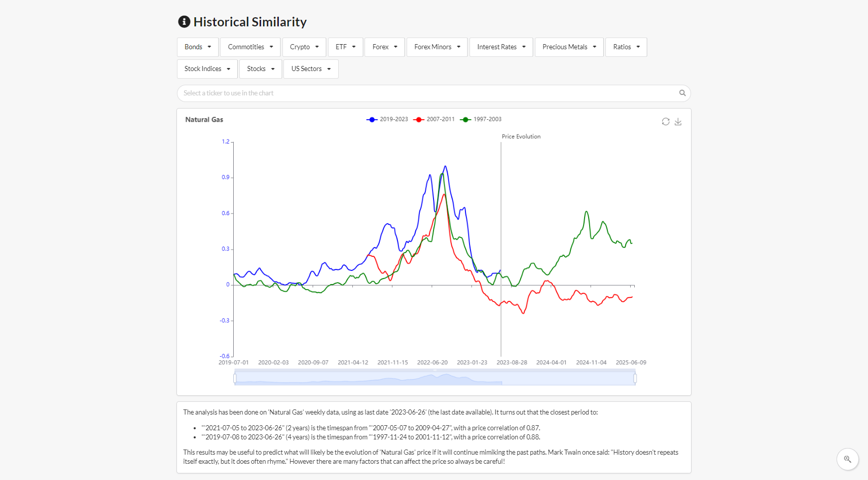Viewport: 868px width, 480px height.
Task: Open the Bonds dropdown
Action: [x=198, y=47]
